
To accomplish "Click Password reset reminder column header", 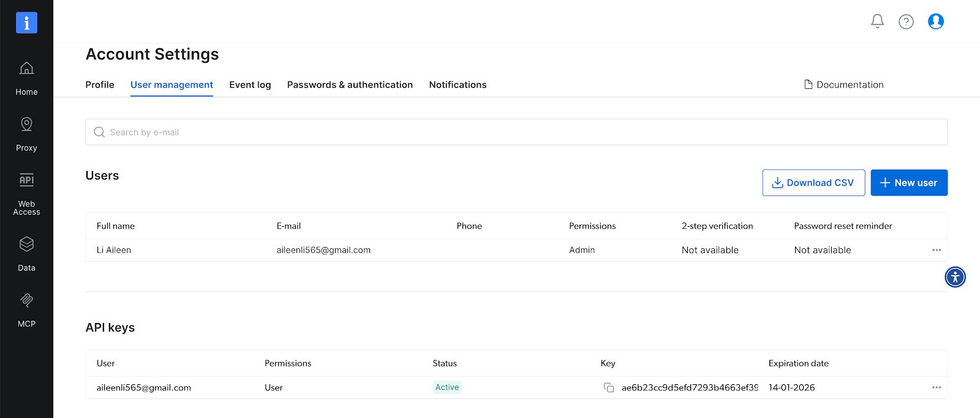I will pyautogui.click(x=843, y=226).
